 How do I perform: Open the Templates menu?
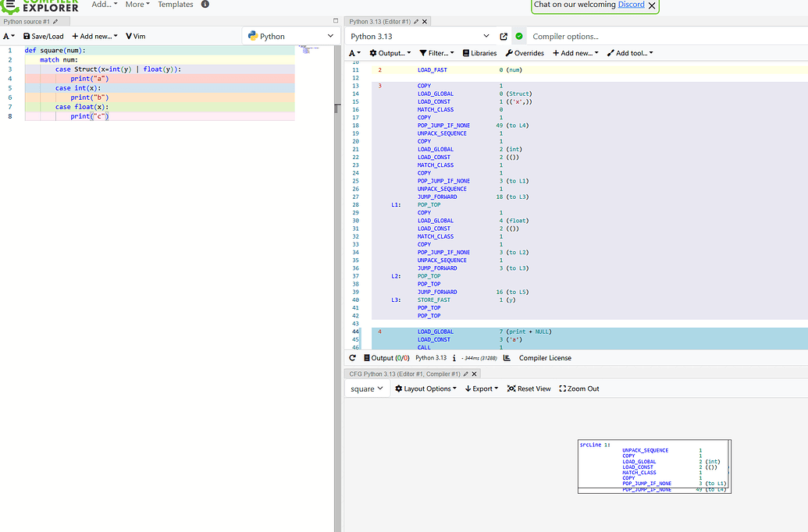[x=176, y=5]
